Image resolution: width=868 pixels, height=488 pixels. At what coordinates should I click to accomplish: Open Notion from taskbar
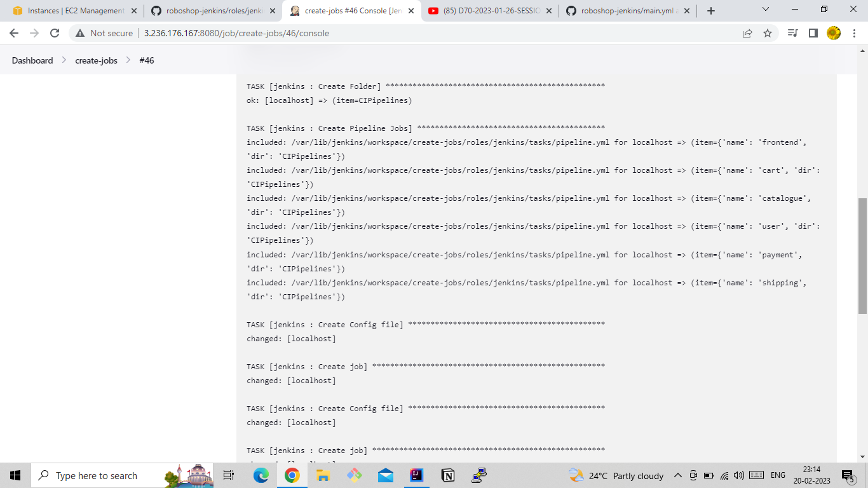coord(448,475)
